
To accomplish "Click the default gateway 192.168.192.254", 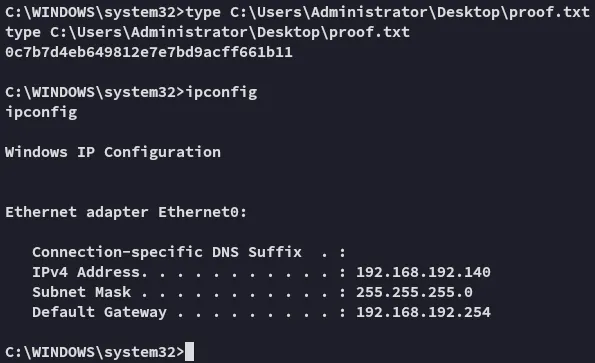I will (423, 312).
